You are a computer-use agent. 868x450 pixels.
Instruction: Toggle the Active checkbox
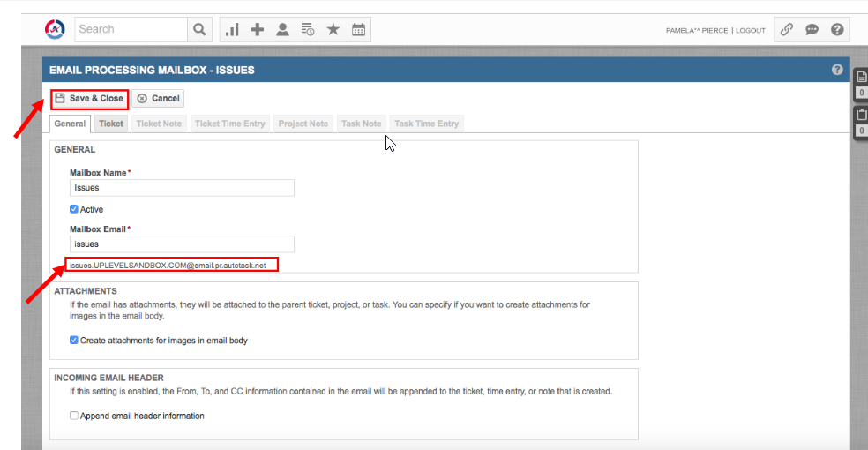(x=73, y=209)
